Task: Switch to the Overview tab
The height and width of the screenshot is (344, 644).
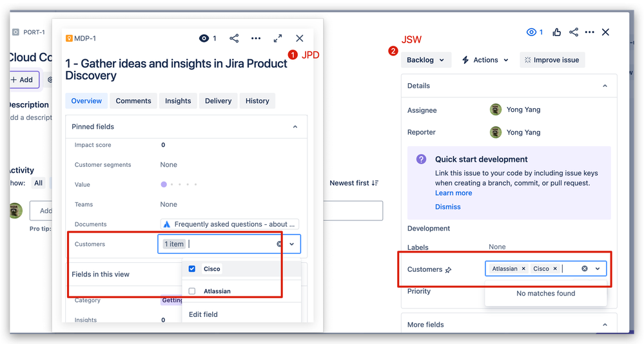Action: pyautogui.click(x=86, y=101)
